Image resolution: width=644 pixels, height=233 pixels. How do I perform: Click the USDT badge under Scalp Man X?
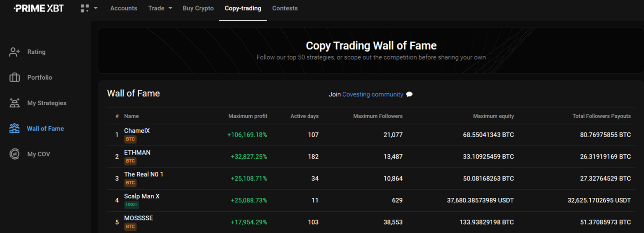pos(132,205)
